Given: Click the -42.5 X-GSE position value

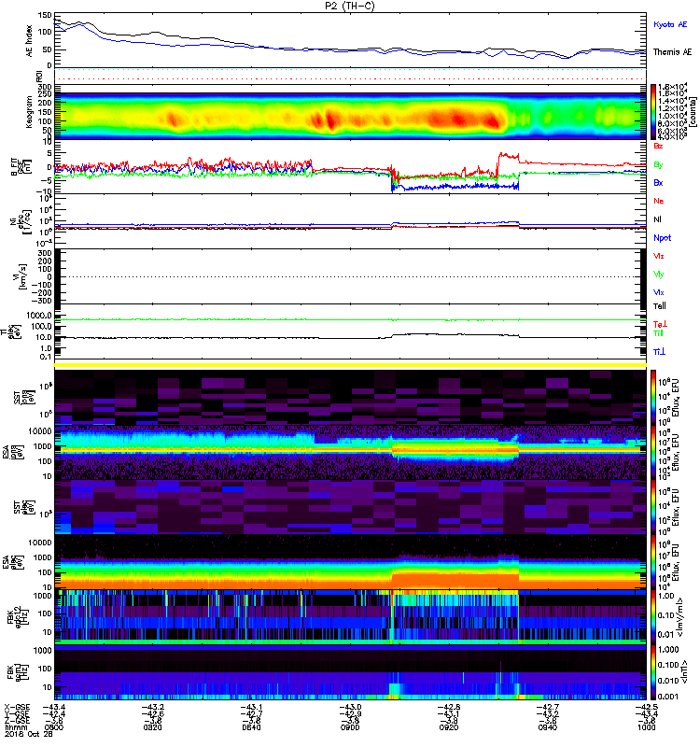Looking at the screenshot, I should click(x=646, y=708).
